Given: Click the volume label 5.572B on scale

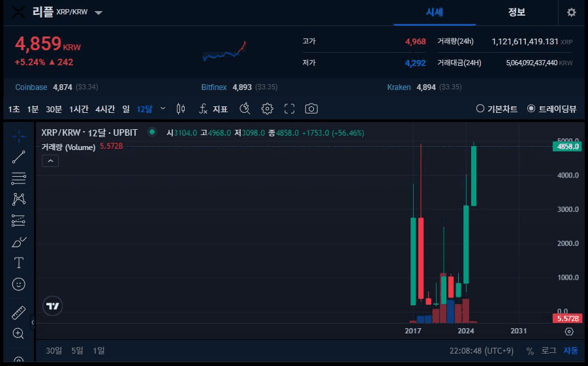Looking at the screenshot, I should pos(567,318).
